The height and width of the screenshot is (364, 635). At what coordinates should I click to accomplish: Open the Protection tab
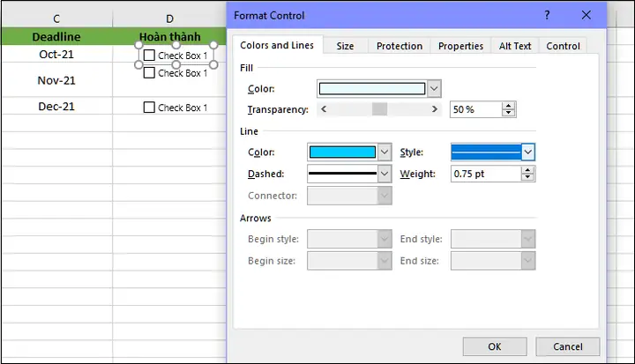[400, 46]
